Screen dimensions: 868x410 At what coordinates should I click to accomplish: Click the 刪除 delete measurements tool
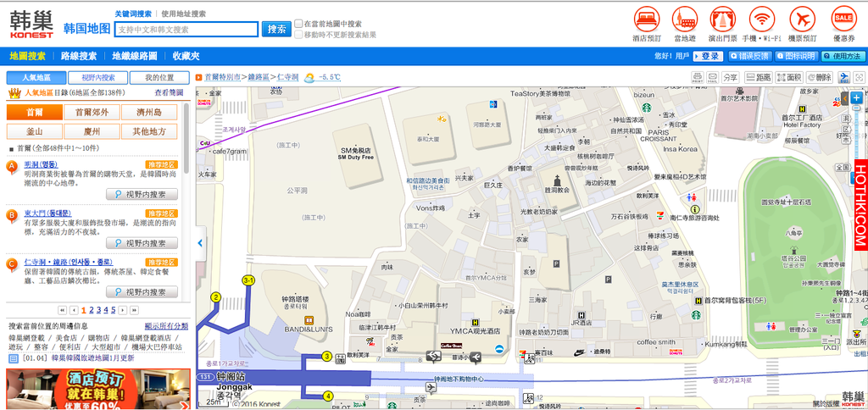(820, 77)
